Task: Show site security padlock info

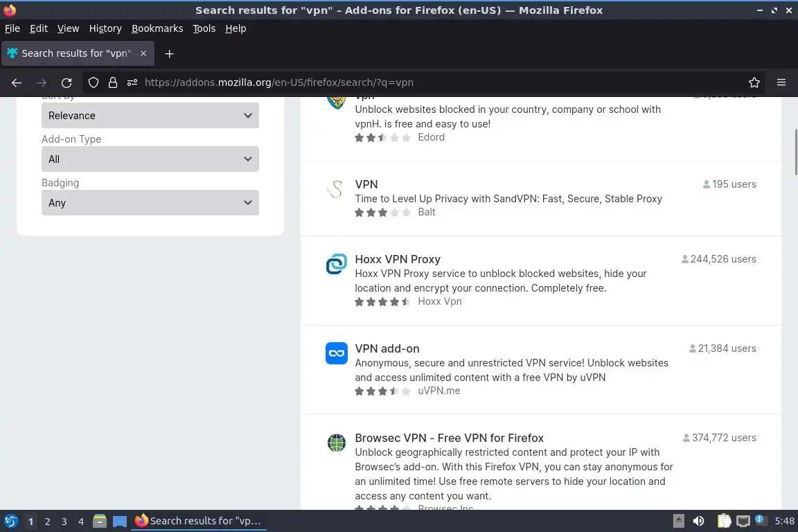Action: 113,82
